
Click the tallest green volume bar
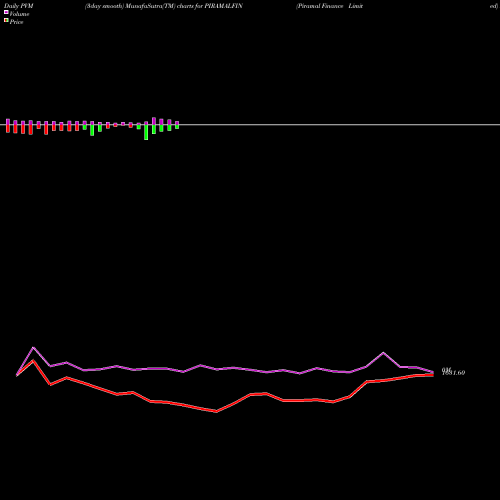(146, 132)
